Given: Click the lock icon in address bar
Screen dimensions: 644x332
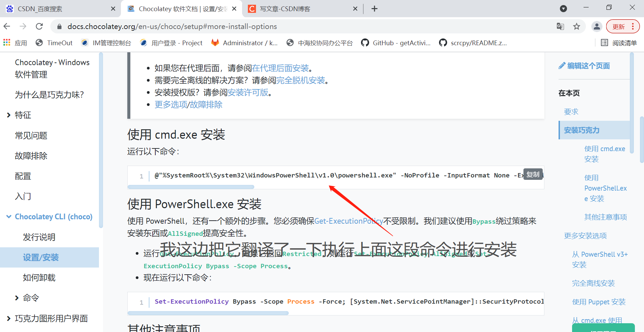Looking at the screenshot, I should (59, 27).
